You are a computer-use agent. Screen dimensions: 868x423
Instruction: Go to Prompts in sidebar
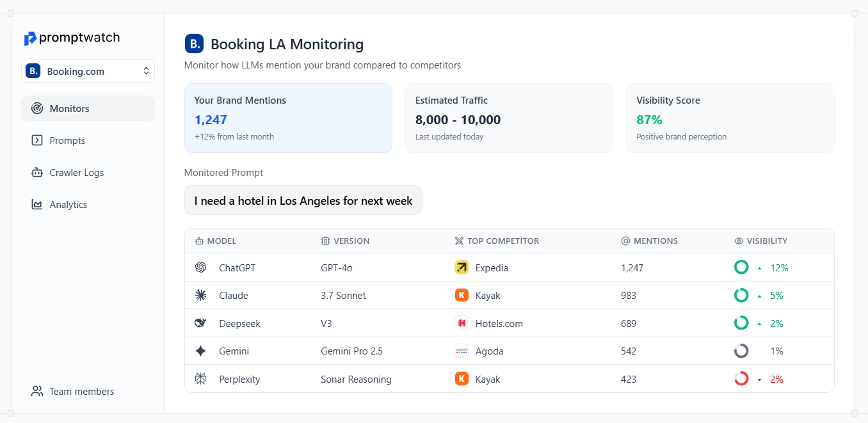point(88,140)
